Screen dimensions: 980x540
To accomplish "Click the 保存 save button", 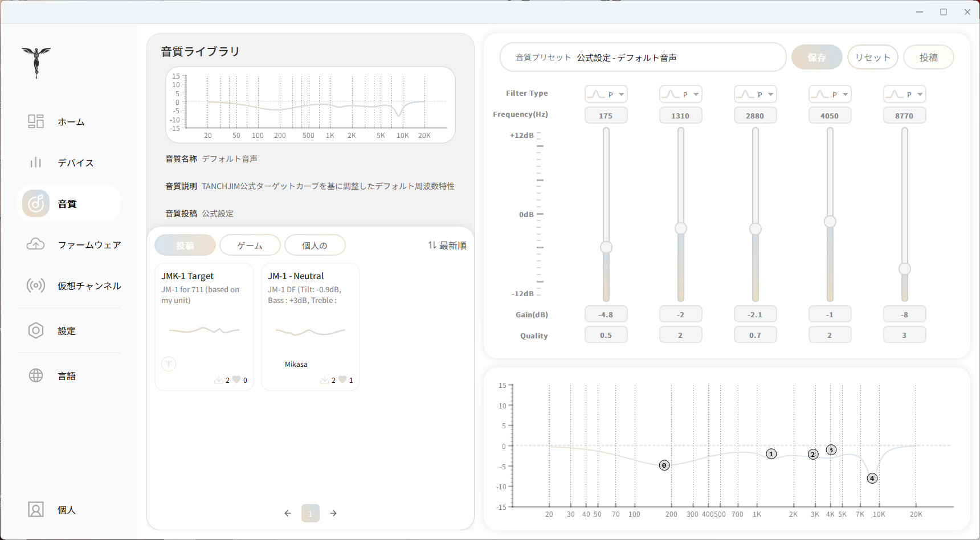I will pyautogui.click(x=817, y=57).
